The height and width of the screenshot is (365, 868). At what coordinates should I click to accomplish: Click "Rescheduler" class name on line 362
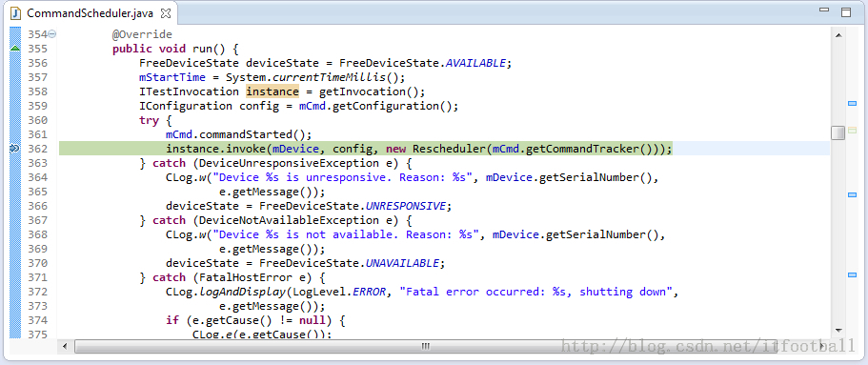(449, 149)
